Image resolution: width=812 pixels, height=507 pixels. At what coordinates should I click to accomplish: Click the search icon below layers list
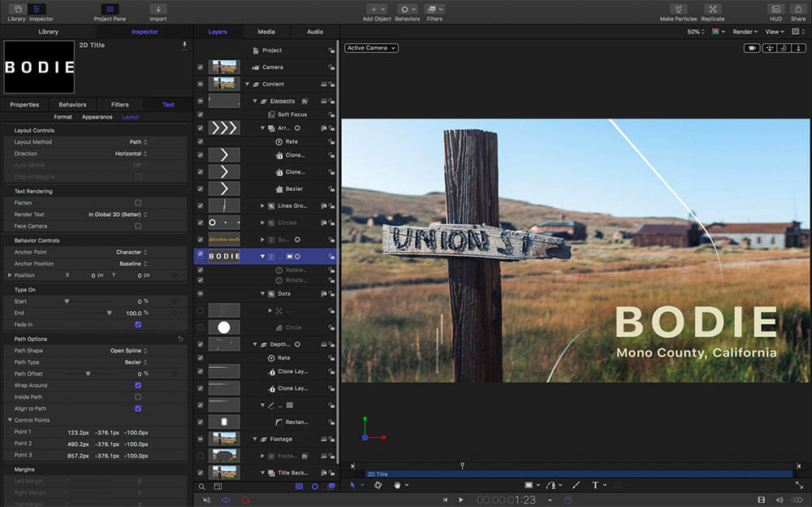[202, 487]
